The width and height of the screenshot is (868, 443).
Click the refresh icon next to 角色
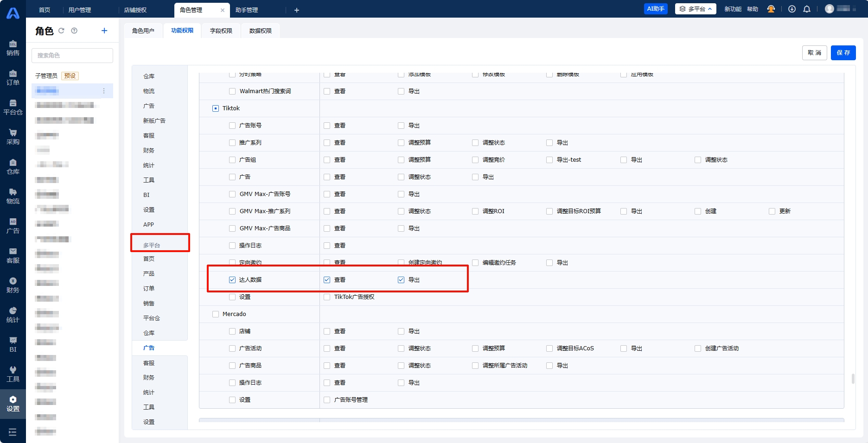(61, 31)
